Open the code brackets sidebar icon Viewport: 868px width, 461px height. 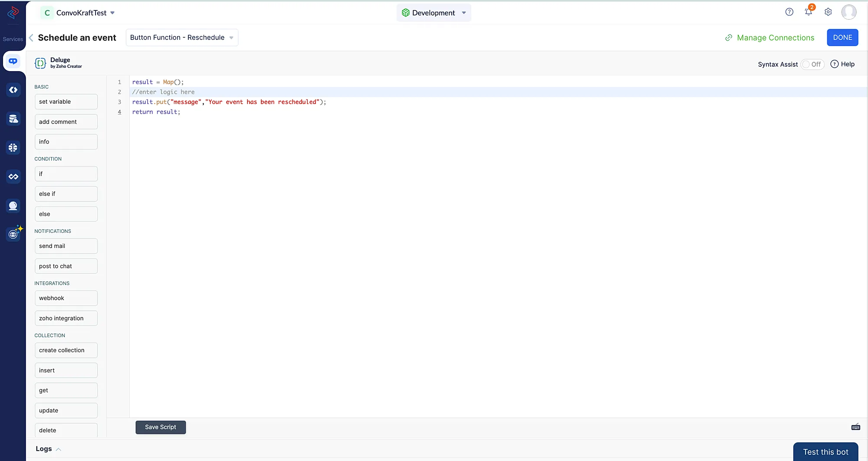(x=13, y=90)
